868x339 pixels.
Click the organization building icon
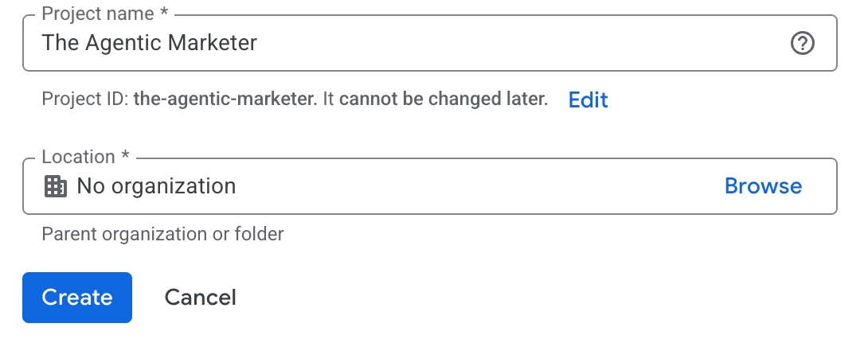coord(56,186)
